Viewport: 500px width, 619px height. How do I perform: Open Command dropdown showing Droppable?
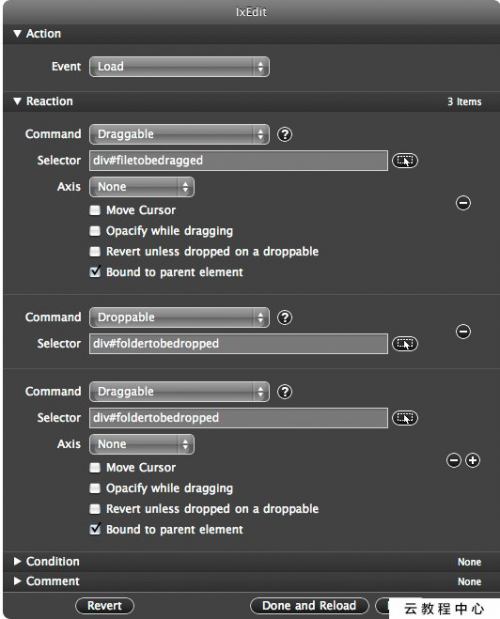(180, 317)
